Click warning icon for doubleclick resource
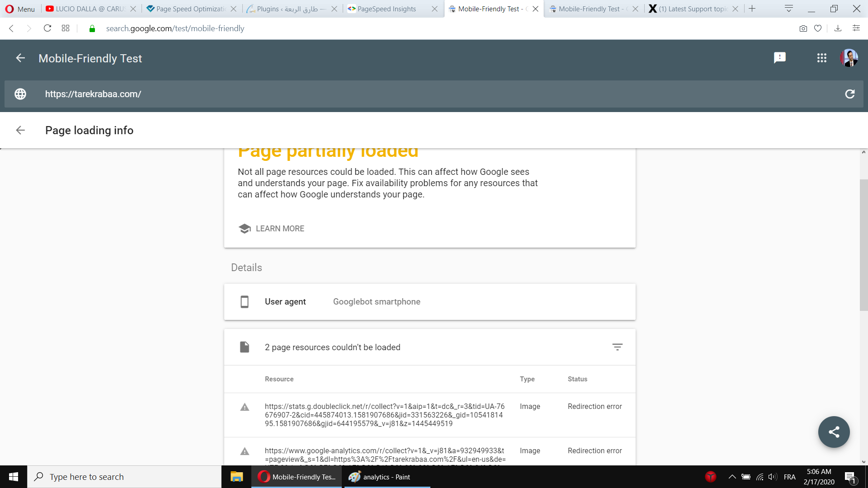Image resolution: width=868 pixels, height=488 pixels. tap(245, 407)
